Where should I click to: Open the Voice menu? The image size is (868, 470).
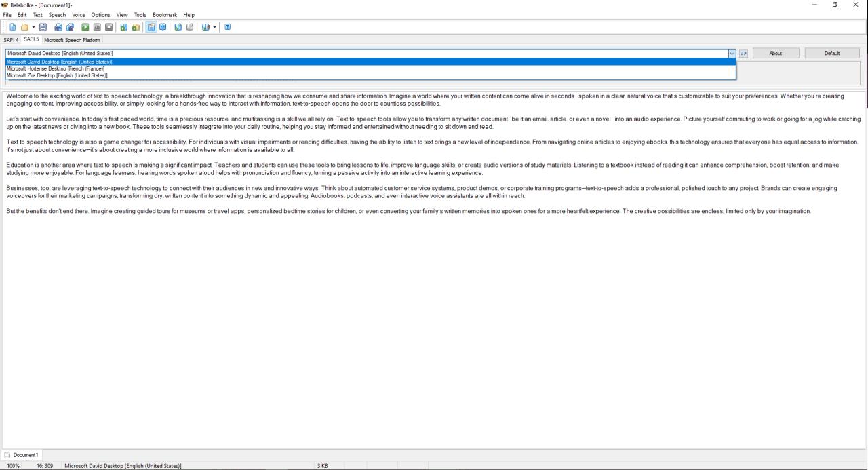pos(79,15)
